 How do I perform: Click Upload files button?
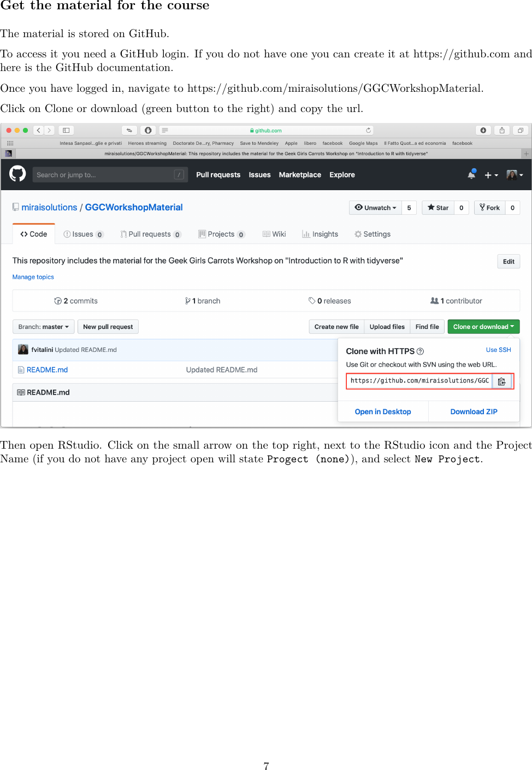[387, 327]
